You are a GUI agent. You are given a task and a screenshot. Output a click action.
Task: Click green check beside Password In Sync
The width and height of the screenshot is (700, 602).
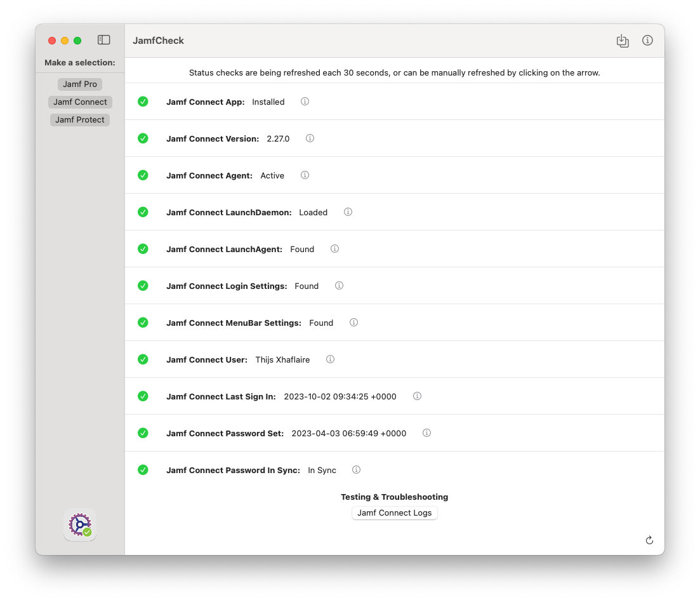[143, 471]
